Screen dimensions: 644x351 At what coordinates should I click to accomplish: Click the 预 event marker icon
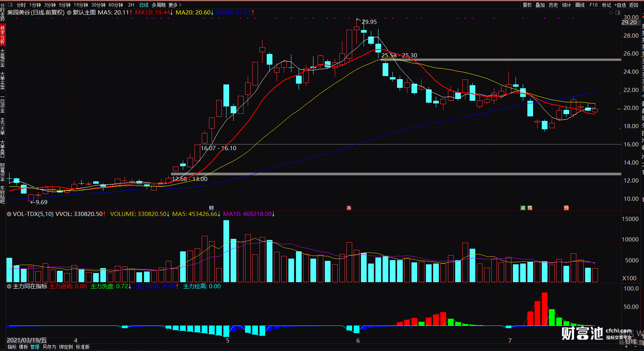tap(566, 208)
